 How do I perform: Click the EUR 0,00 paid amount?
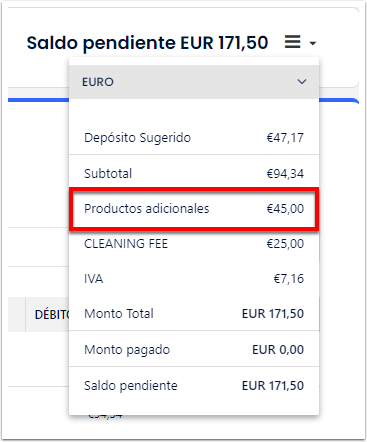point(278,350)
